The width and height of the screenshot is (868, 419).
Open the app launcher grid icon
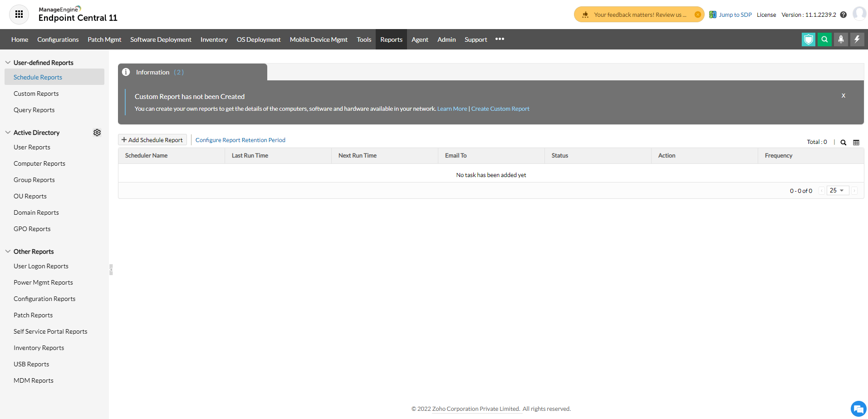[19, 15]
